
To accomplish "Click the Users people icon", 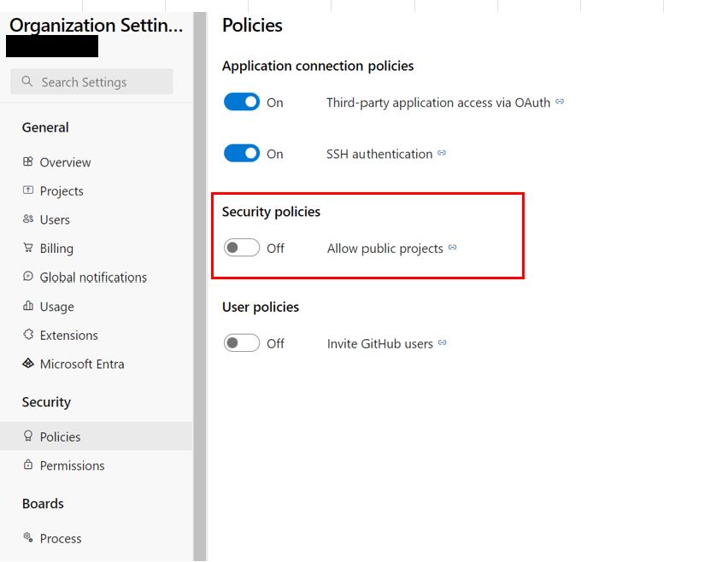I will click(28, 220).
